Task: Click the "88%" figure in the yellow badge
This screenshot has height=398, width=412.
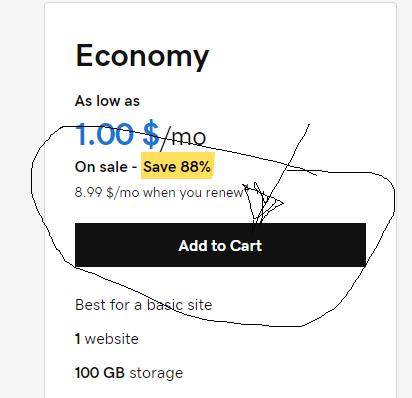Action: pos(196,166)
